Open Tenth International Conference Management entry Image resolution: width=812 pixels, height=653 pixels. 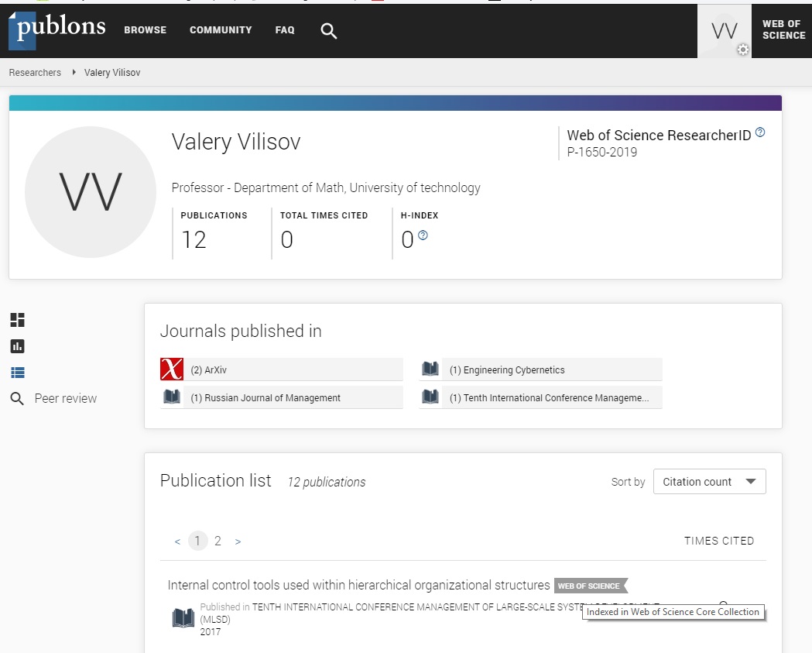click(540, 397)
